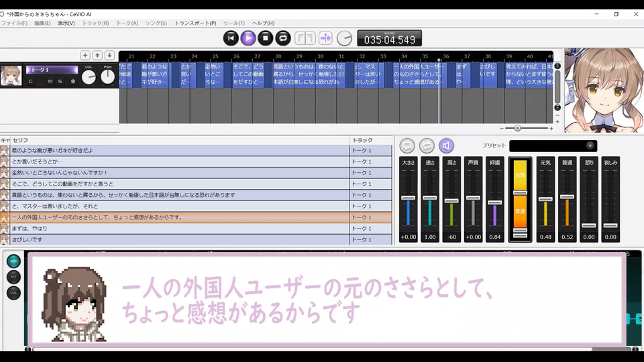The image size is (644, 362).
Task: Click the 高さ value -60
Action: pyautogui.click(x=451, y=237)
